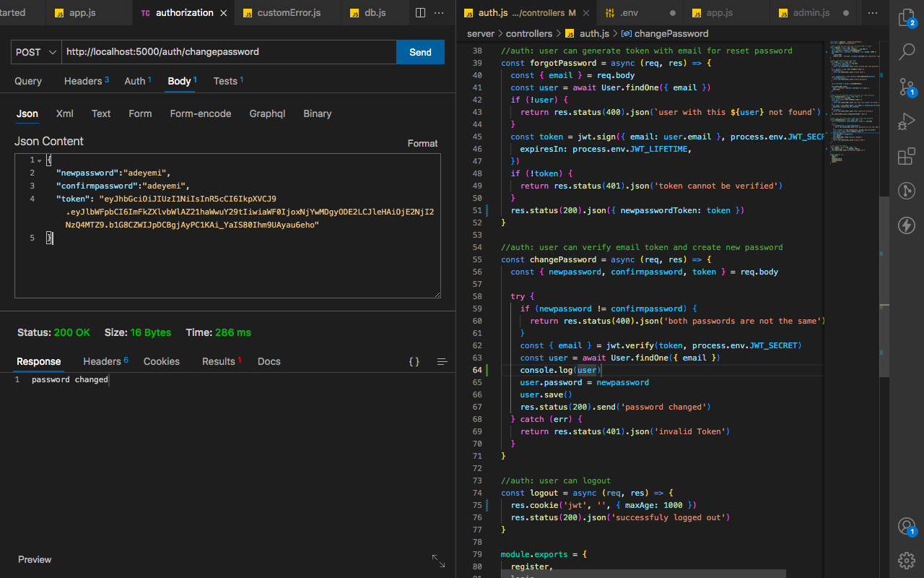Select the Tests request tab
The image size is (924, 578).
228,81
